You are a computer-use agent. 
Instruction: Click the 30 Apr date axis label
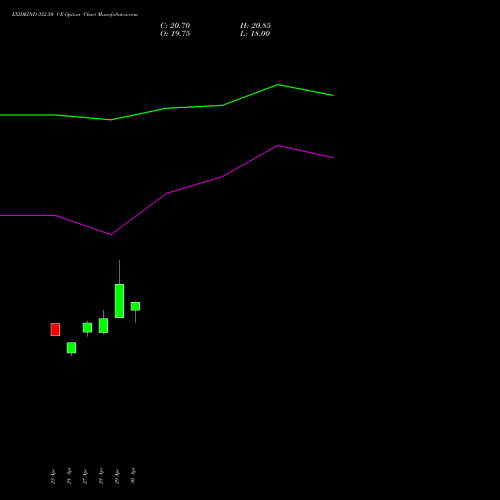pyautogui.click(x=133, y=476)
